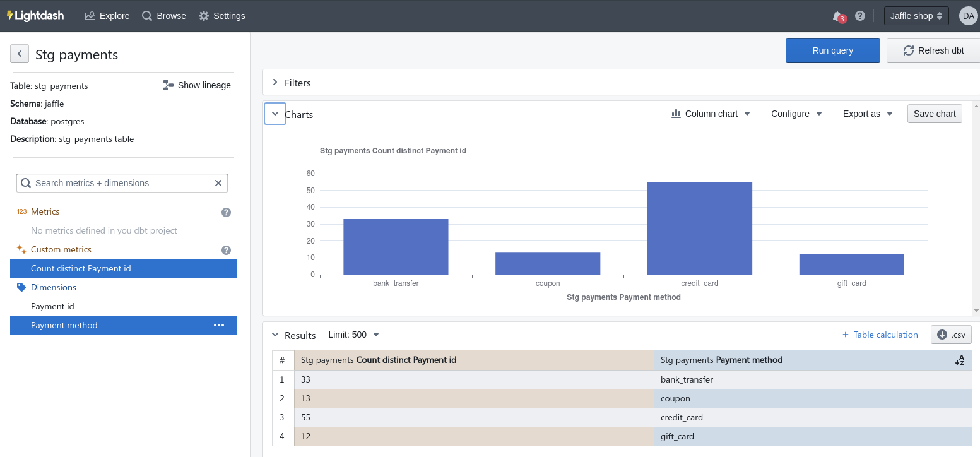Switch to the Browse menu

pyautogui.click(x=164, y=16)
